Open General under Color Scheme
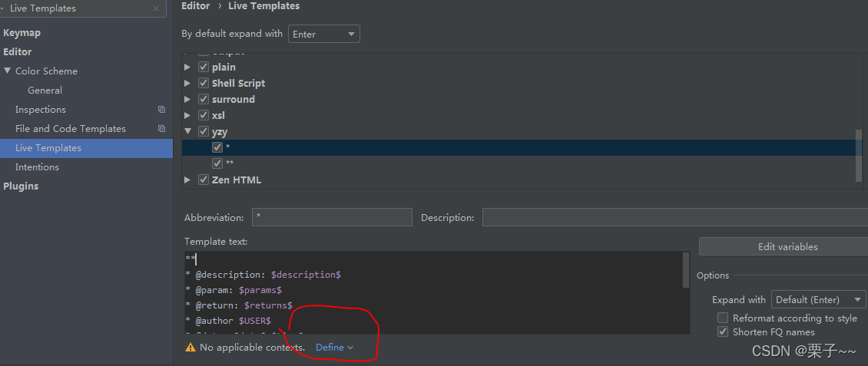This screenshot has height=366, width=868. click(45, 90)
